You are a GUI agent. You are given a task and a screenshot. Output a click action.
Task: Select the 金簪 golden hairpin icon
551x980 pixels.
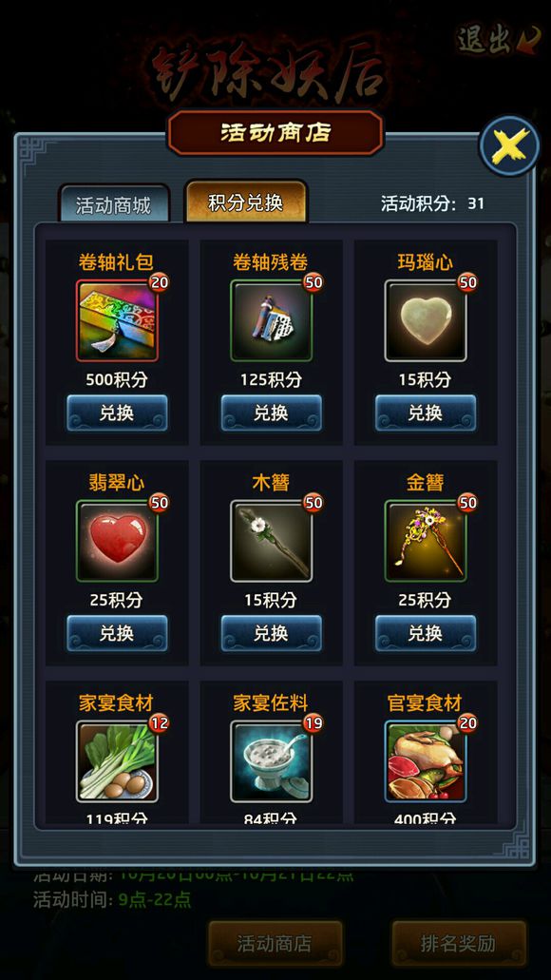[x=426, y=541]
